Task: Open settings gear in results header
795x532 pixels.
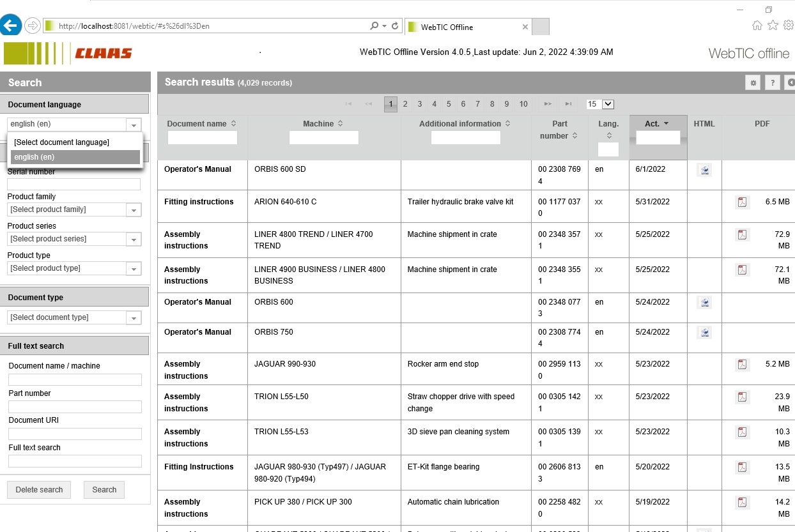Action: coord(753,83)
